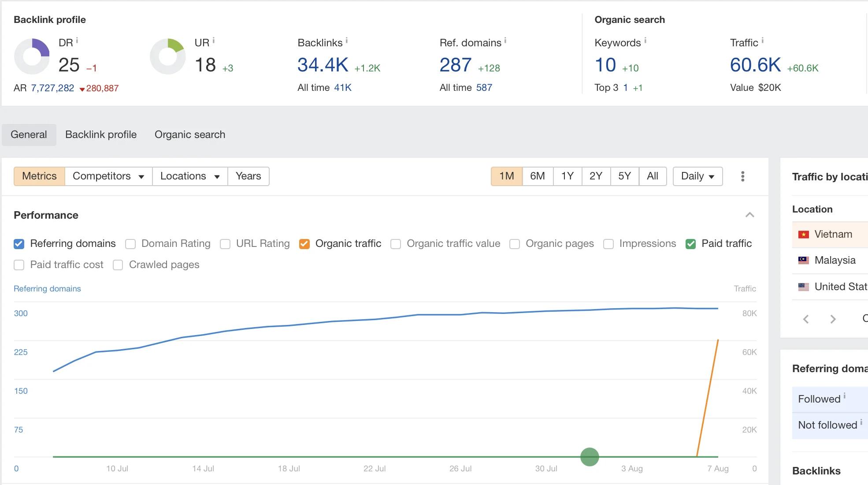Click the Referring domains axis label

(x=47, y=289)
